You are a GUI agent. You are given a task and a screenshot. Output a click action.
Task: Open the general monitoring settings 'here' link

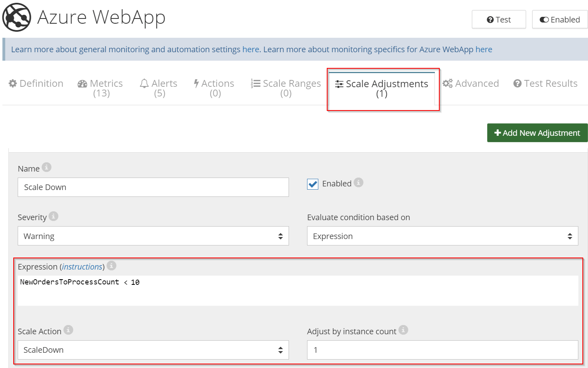coord(251,49)
